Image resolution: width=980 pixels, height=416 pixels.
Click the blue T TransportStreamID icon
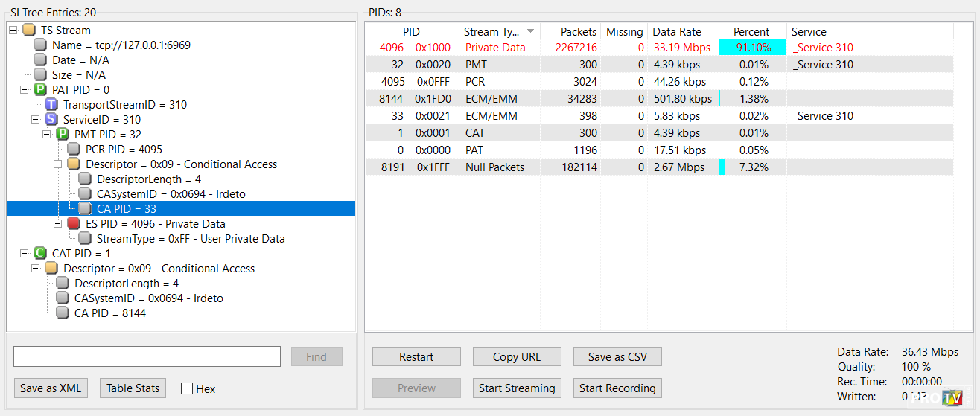click(51, 105)
